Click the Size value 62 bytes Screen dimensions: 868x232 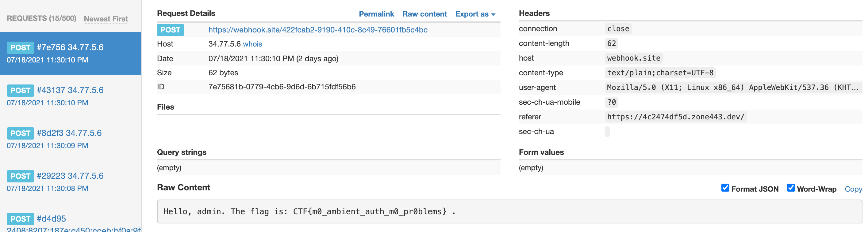pyautogui.click(x=223, y=73)
